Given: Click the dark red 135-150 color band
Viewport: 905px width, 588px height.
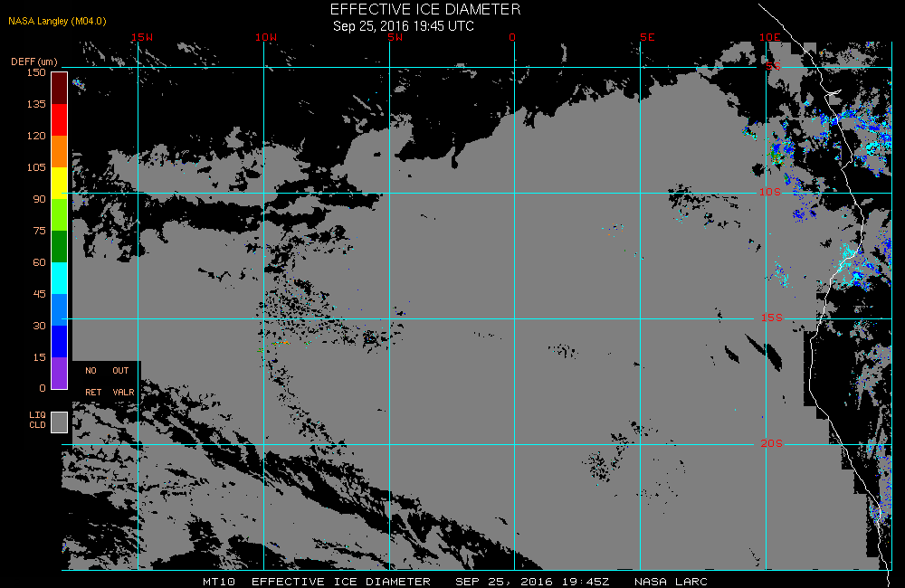Looking at the screenshot, I should click(60, 89).
